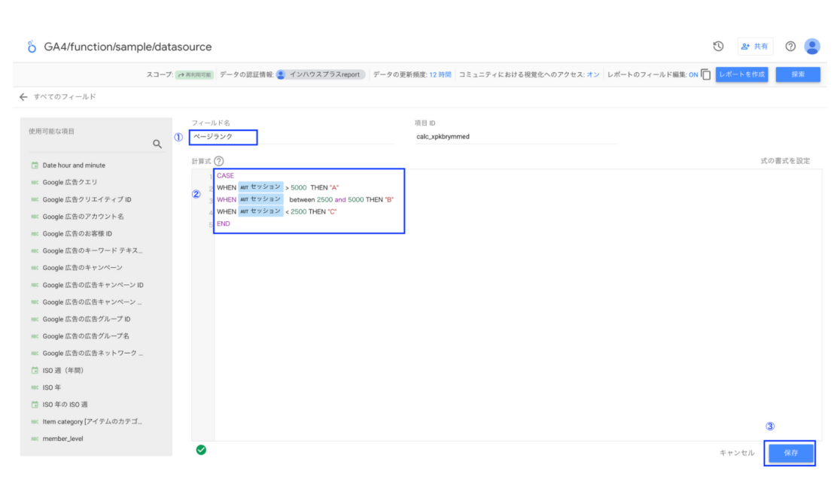Change the data freshness 12 時間 setting
Screen dimensions: 840x504
tap(440, 74)
